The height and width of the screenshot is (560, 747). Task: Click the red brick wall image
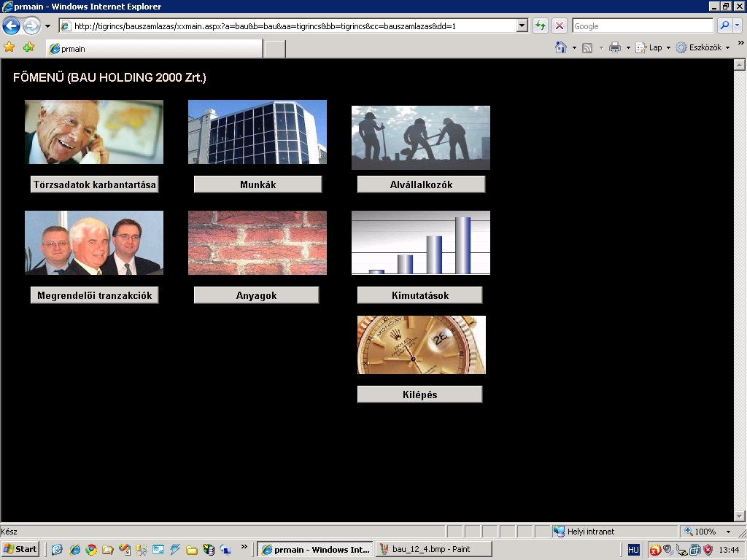click(258, 243)
